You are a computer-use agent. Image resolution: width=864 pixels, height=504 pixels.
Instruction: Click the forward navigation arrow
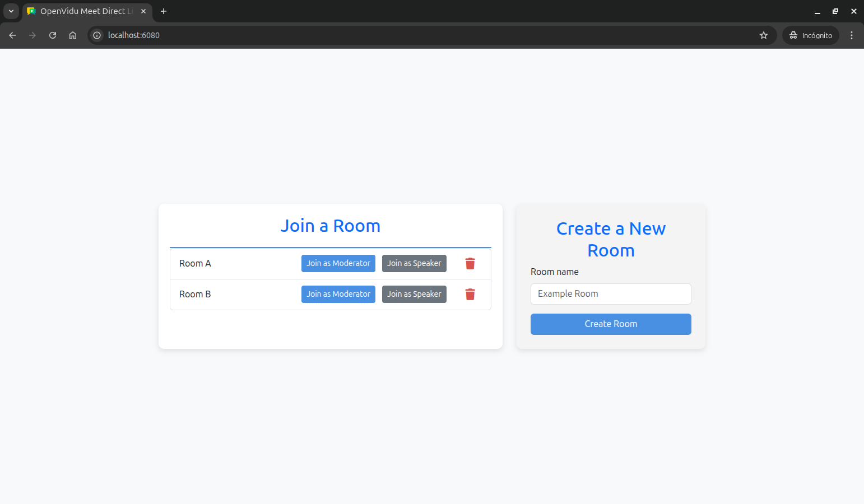32,35
